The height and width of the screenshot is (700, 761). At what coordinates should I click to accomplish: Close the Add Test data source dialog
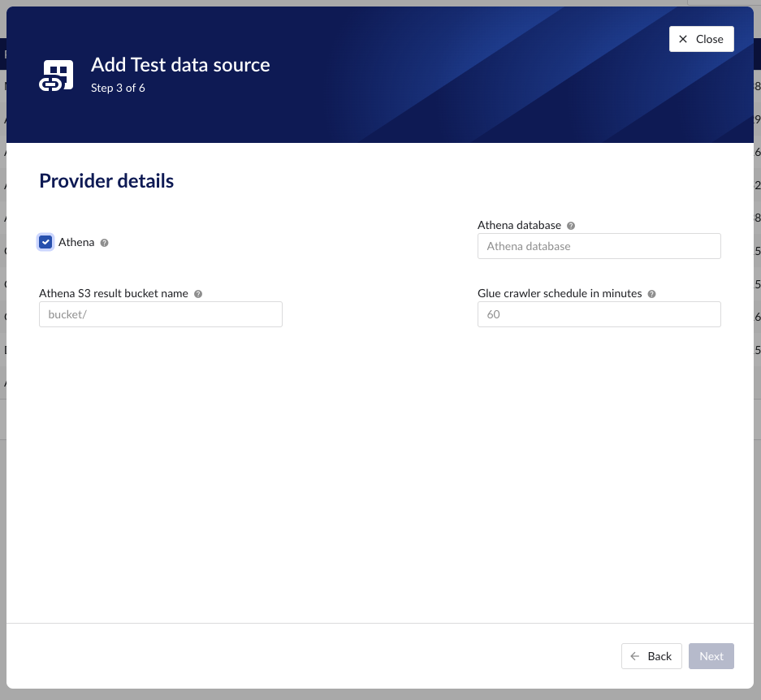pyautogui.click(x=701, y=38)
